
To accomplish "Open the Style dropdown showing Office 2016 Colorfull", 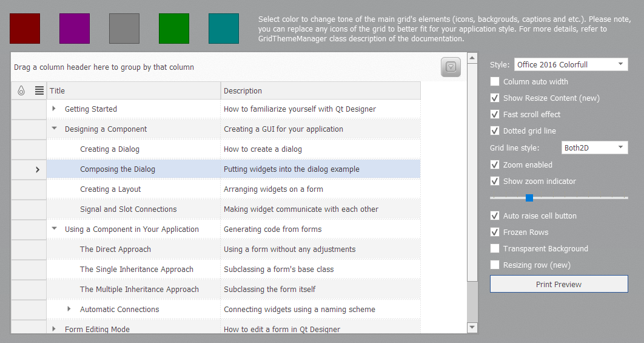I will click(x=571, y=64).
